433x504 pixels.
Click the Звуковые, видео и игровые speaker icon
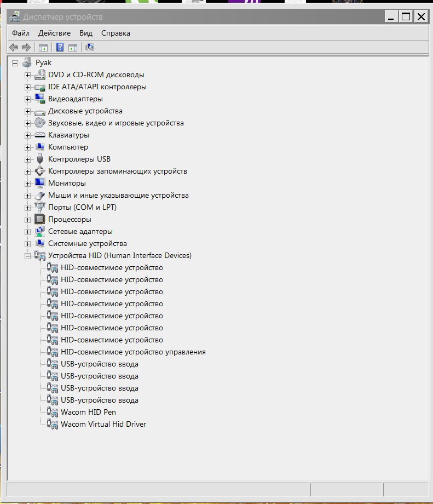(x=40, y=123)
